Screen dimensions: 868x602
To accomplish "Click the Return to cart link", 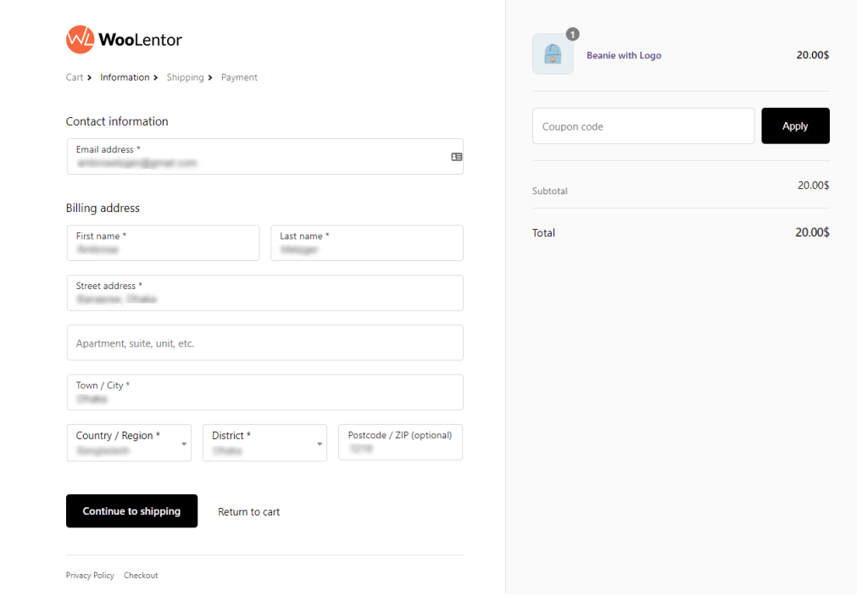I will pyautogui.click(x=248, y=512).
